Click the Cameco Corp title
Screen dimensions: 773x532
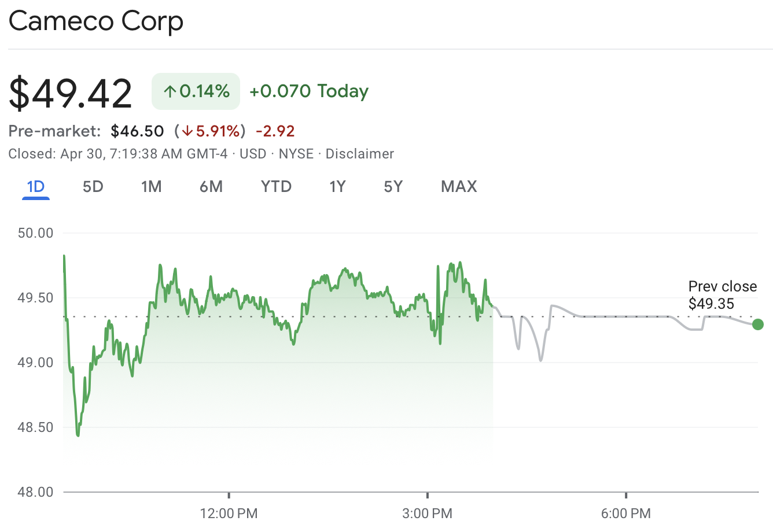tap(96, 21)
